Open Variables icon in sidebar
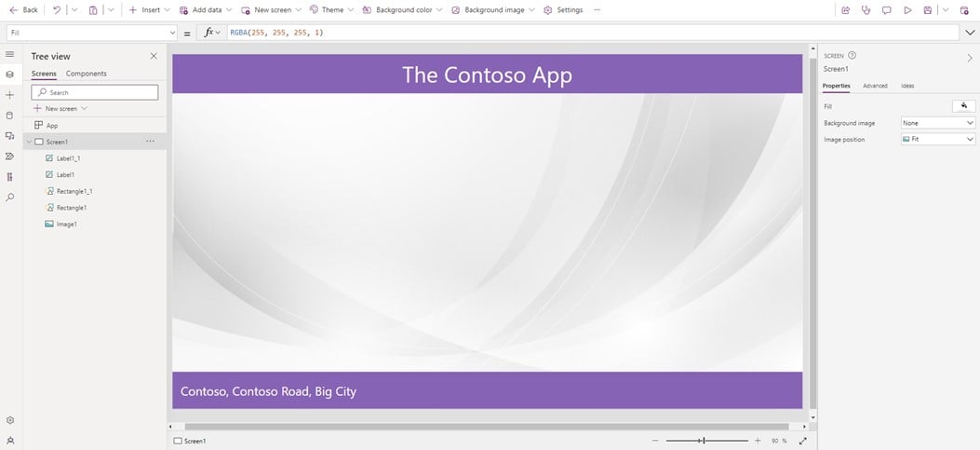The height and width of the screenshot is (450, 980). click(9, 177)
